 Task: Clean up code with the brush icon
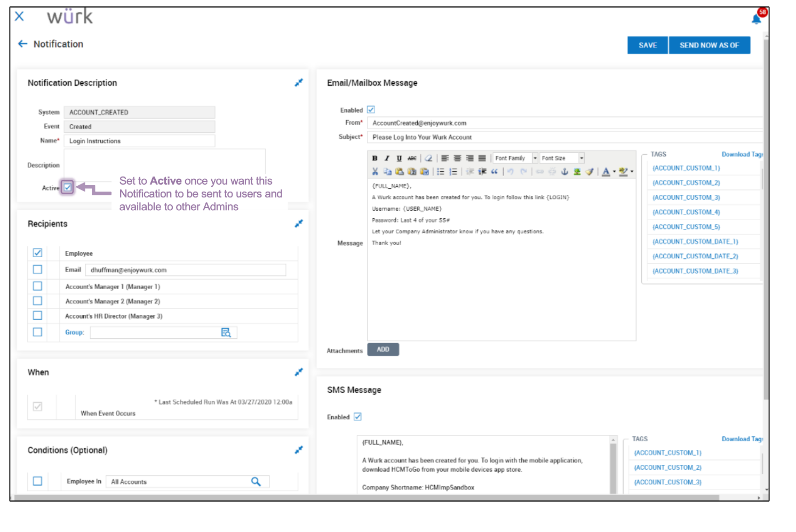point(590,171)
